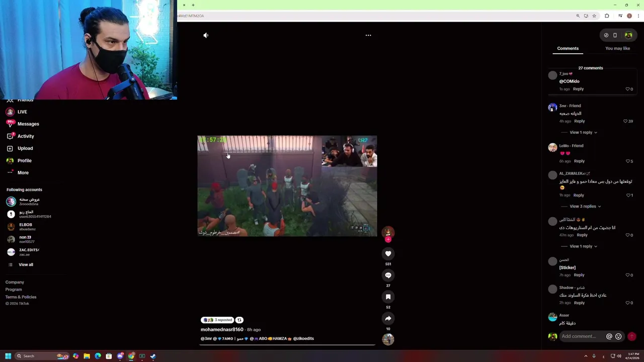Expand the Company footer section
Viewport: 644px width, 362px height.
point(15,282)
